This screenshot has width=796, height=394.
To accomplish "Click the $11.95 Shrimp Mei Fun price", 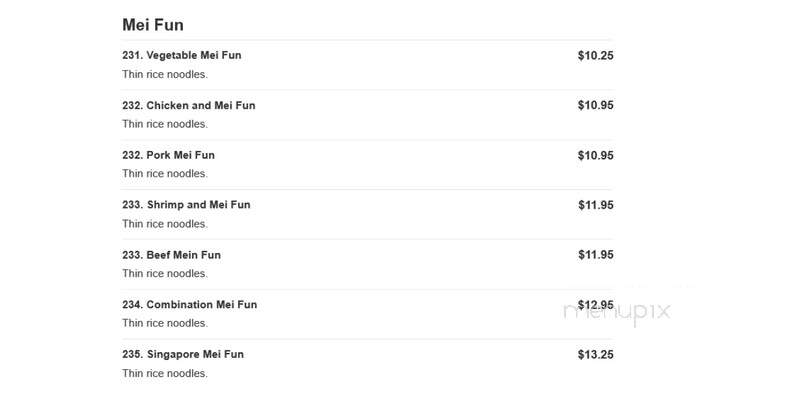I will pyautogui.click(x=595, y=205).
